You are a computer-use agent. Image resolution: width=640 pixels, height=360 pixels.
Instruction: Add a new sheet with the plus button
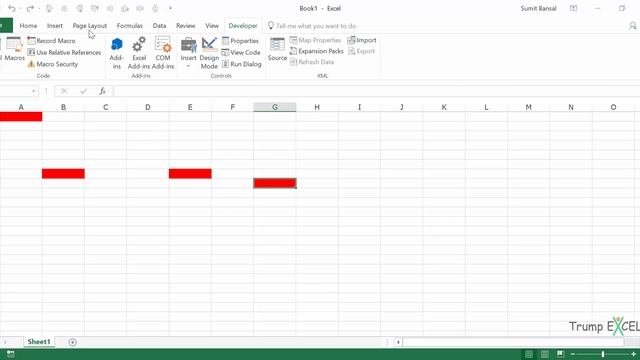click(x=72, y=342)
